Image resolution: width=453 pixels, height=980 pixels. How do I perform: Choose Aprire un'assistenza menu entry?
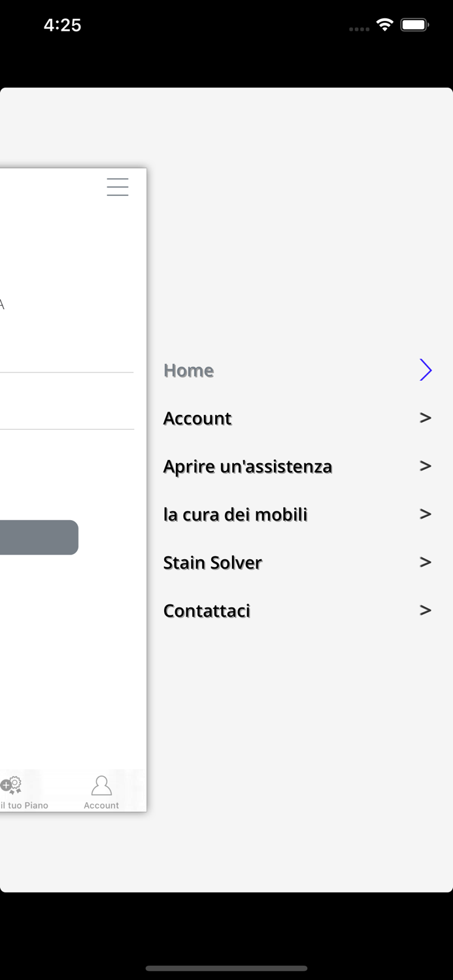[x=248, y=466]
